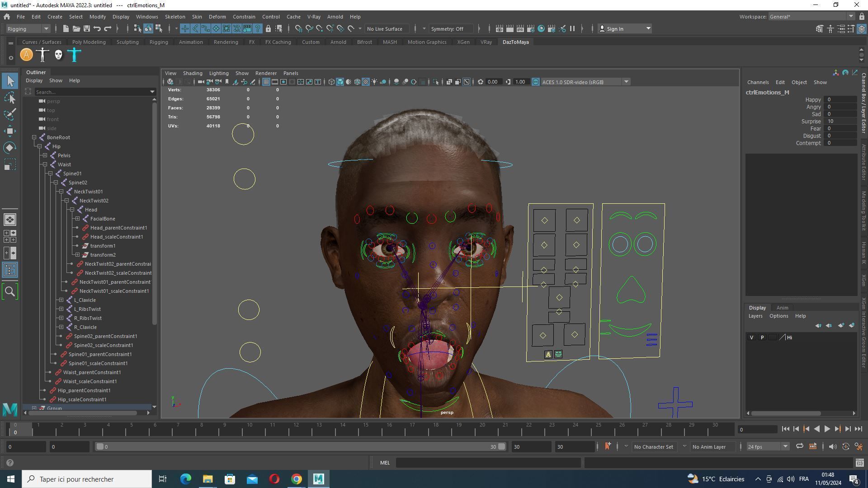Viewport: 868px width, 488px height.
Task: Click the MEL command language label
Action: (x=385, y=463)
